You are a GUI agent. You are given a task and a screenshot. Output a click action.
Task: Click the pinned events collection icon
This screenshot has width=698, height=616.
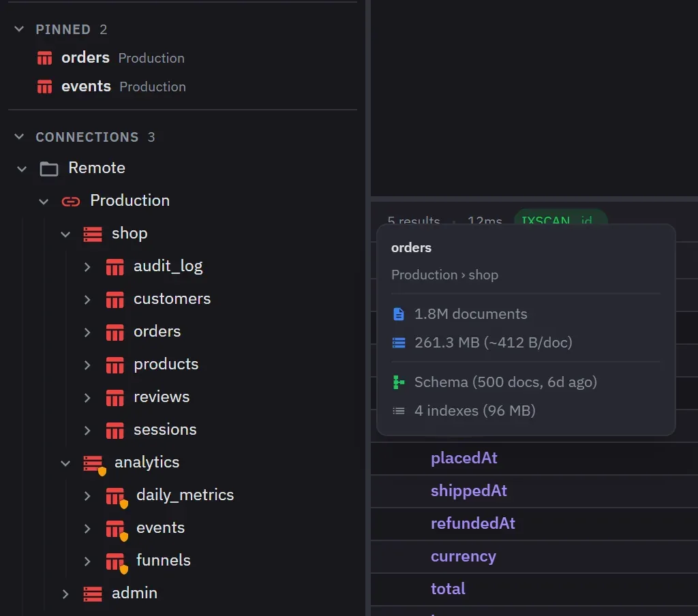[44, 87]
